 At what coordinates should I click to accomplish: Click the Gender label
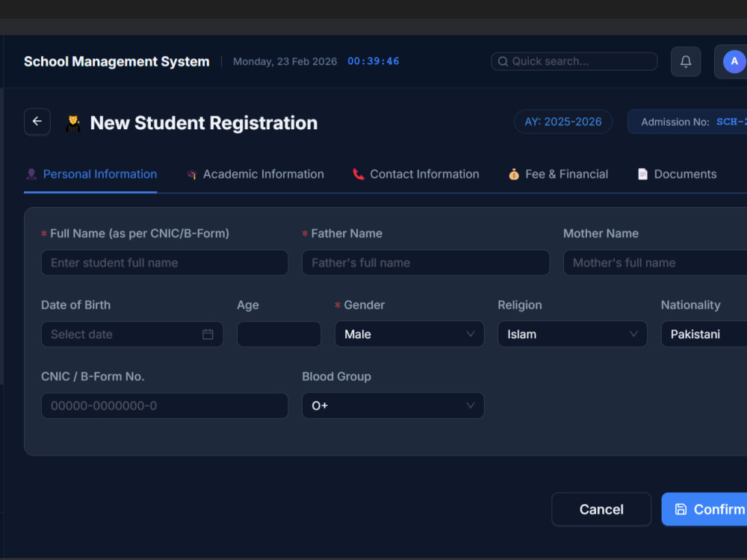364,305
